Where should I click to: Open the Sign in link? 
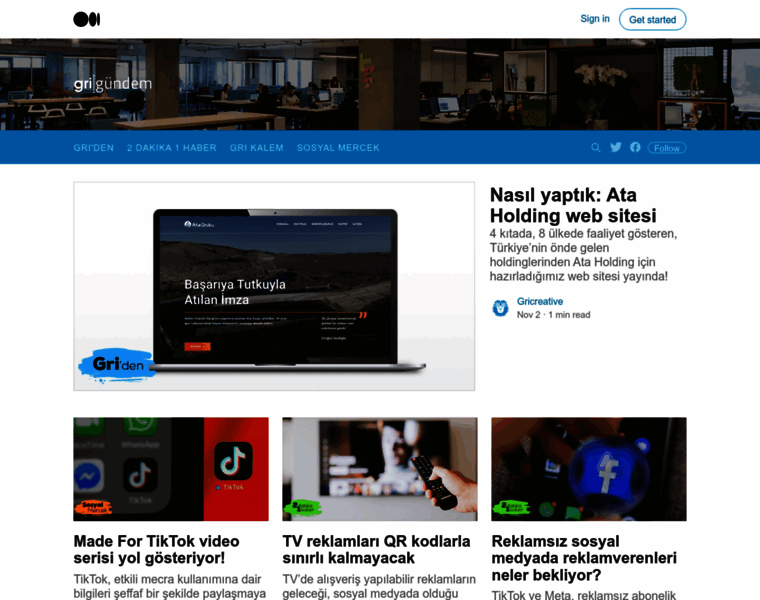pyautogui.click(x=595, y=18)
